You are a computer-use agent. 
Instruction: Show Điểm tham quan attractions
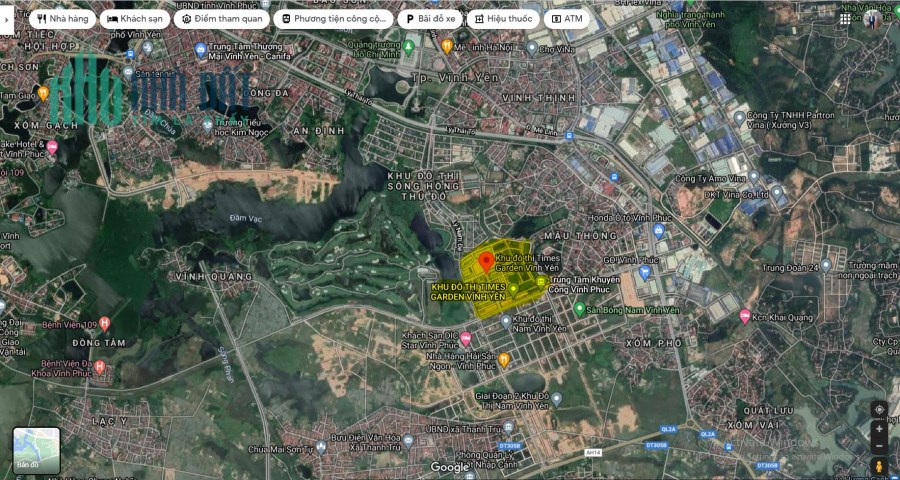click(x=222, y=19)
